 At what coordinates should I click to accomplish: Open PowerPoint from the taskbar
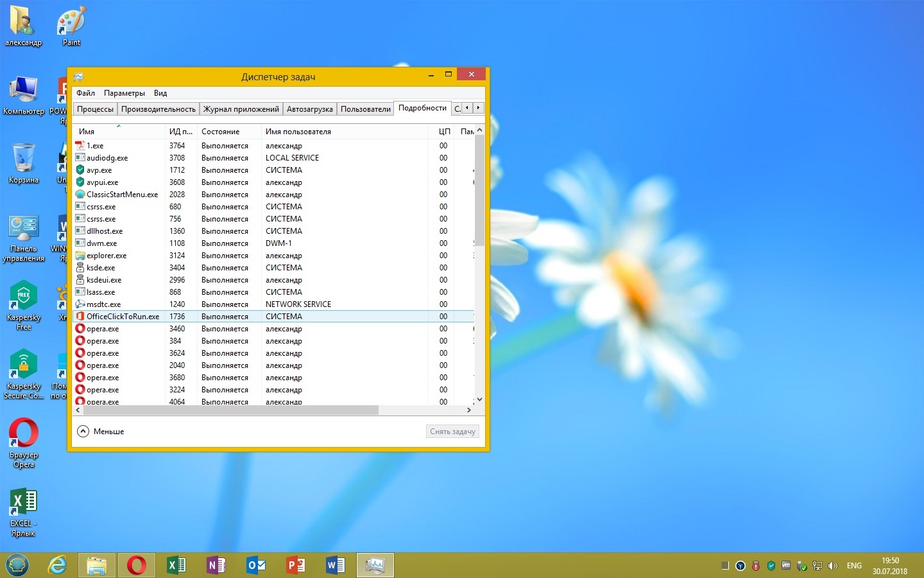(x=295, y=565)
